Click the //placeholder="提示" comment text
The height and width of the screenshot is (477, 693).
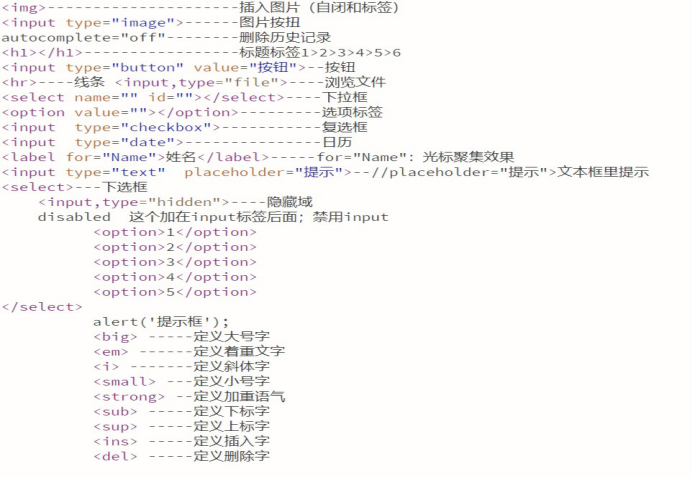click(x=510, y=172)
